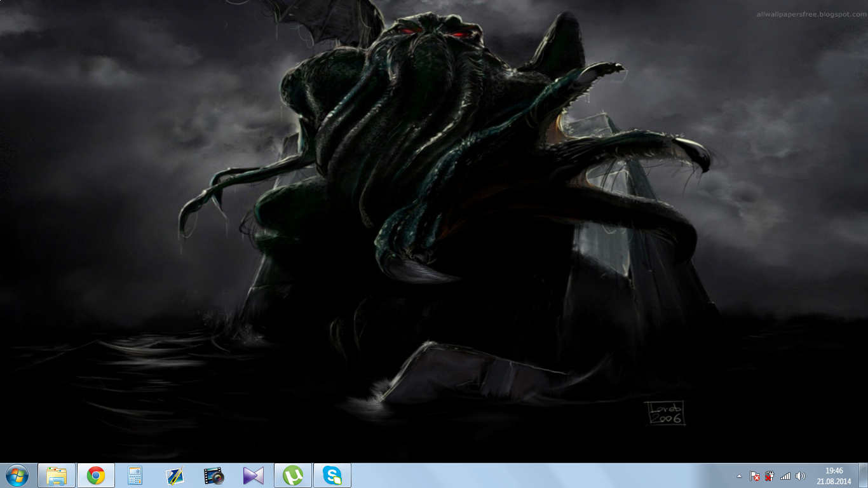Open the film strip camera taskbar icon
The width and height of the screenshot is (868, 488).
[x=214, y=475]
